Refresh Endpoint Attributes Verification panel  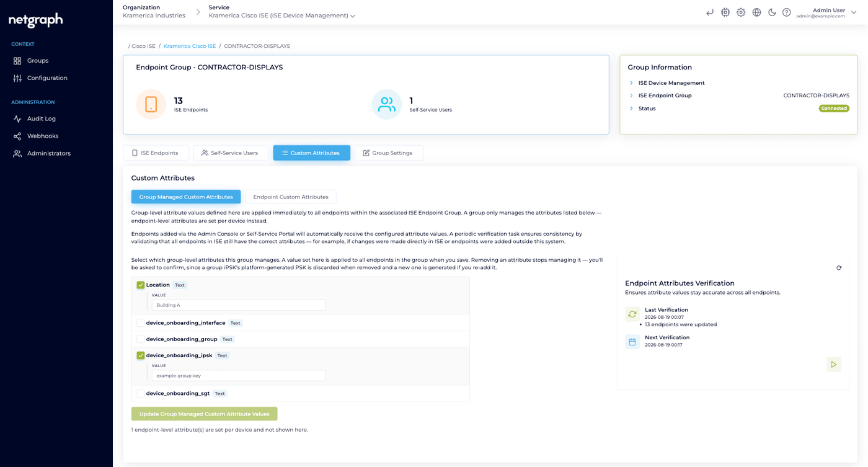click(839, 268)
